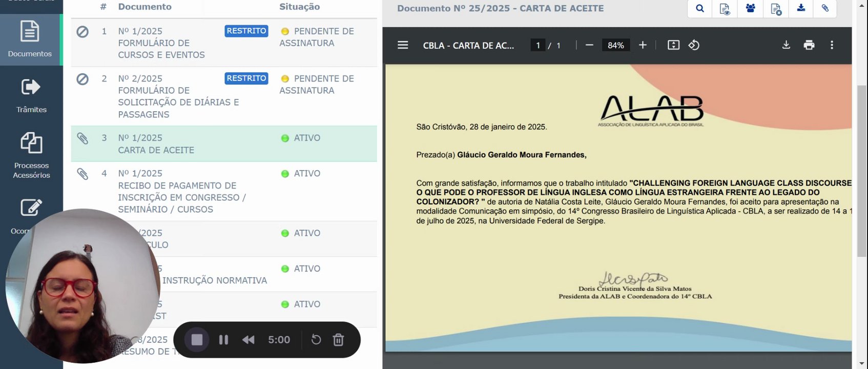The image size is (868, 369).
Task: Restart the recording
Action: point(316,339)
